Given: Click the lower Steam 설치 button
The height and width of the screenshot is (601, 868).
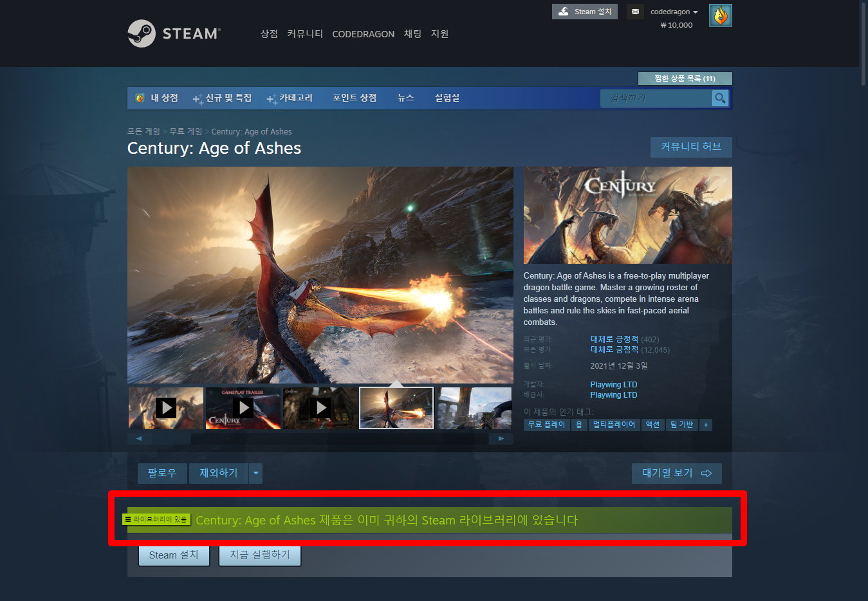Looking at the screenshot, I should click(174, 555).
